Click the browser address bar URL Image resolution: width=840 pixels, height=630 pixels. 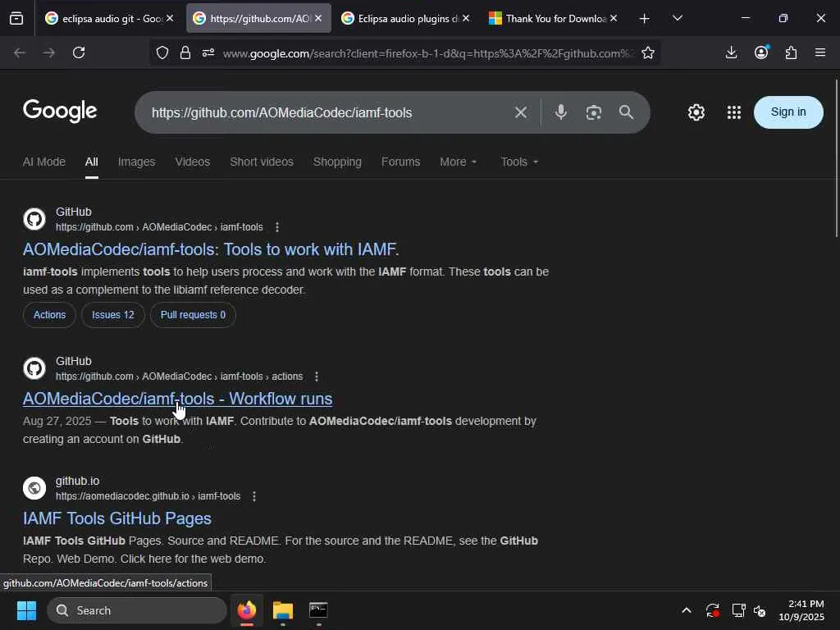(x=428, y=53)
